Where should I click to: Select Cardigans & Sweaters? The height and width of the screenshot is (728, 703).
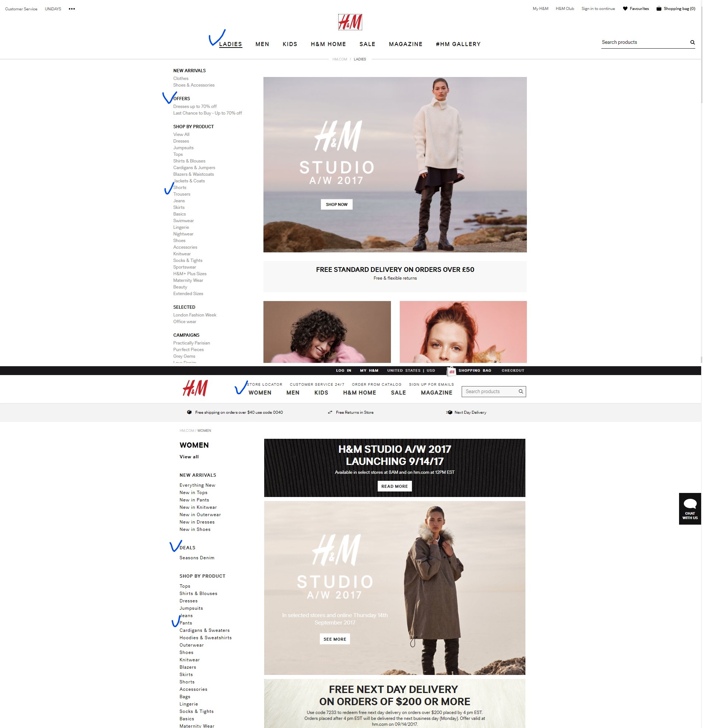(x=204, y=630)
